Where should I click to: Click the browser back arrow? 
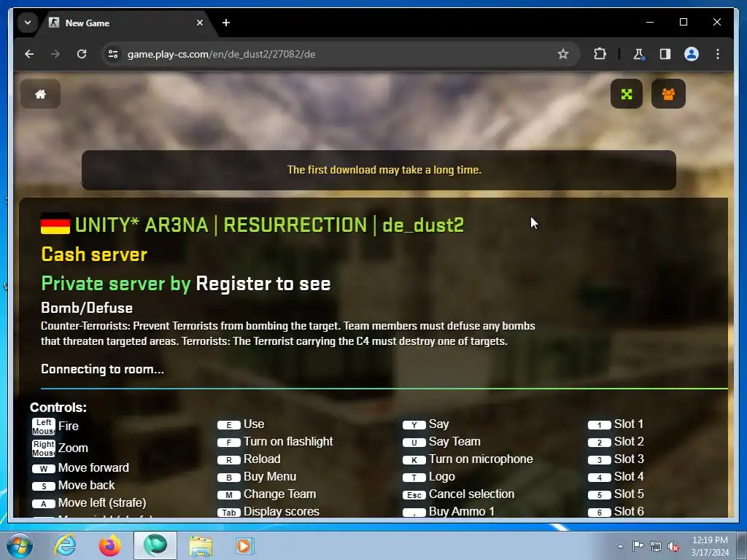[29, 54]
